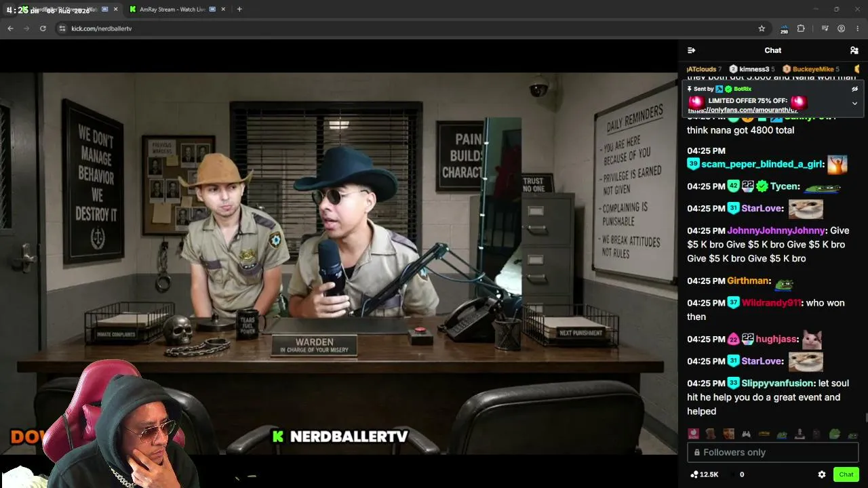The image size is (868, 488).
Task: Click the Chat panel title
Action: point(773,50)
